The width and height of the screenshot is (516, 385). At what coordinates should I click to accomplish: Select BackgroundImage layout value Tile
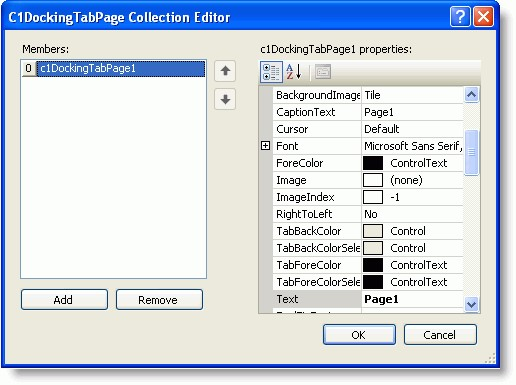click(x=412, y=95)
